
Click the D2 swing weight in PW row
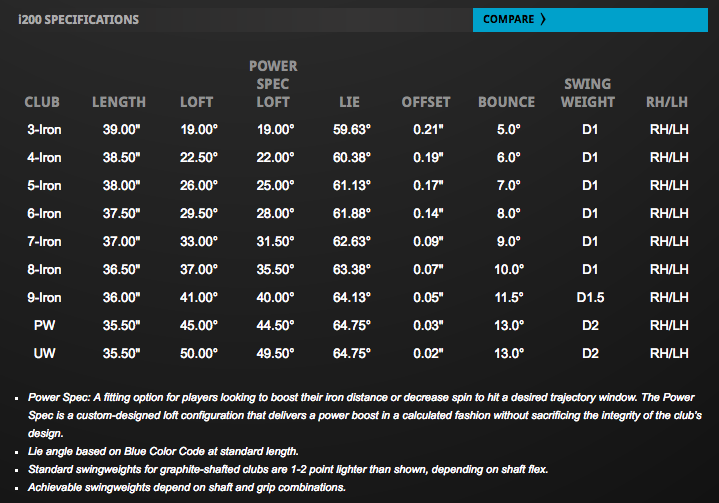[590, 326]
